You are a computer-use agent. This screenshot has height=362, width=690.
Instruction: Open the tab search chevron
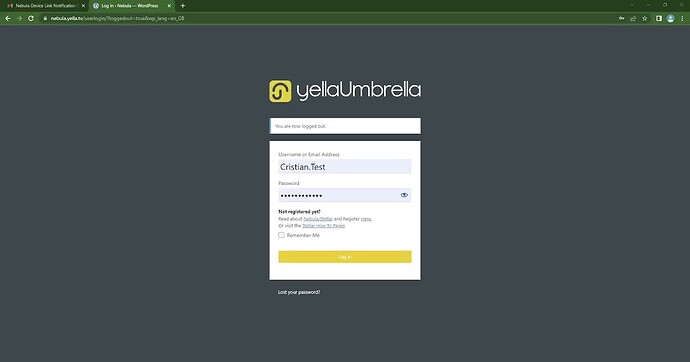pyautogui.click(x=632, y=5)
